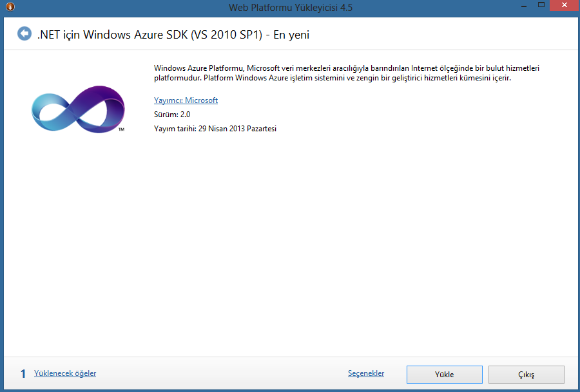
Task: Open the Yayımcı: Microsoft publisher link
Action: 186,100
